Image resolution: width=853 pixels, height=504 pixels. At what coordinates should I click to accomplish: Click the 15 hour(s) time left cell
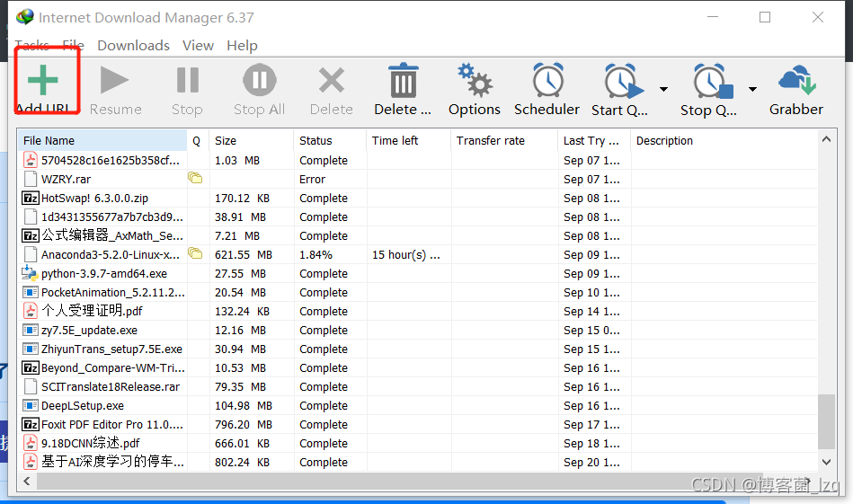pos(406,254)
